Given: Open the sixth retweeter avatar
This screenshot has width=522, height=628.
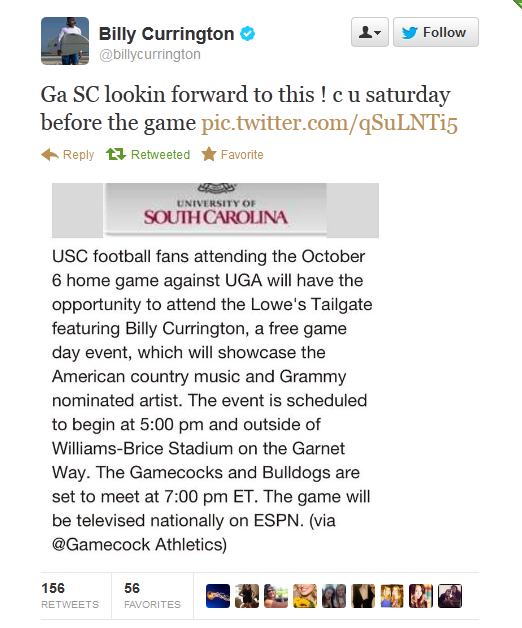Looking at the screenshot, I should tap(363, 596).
